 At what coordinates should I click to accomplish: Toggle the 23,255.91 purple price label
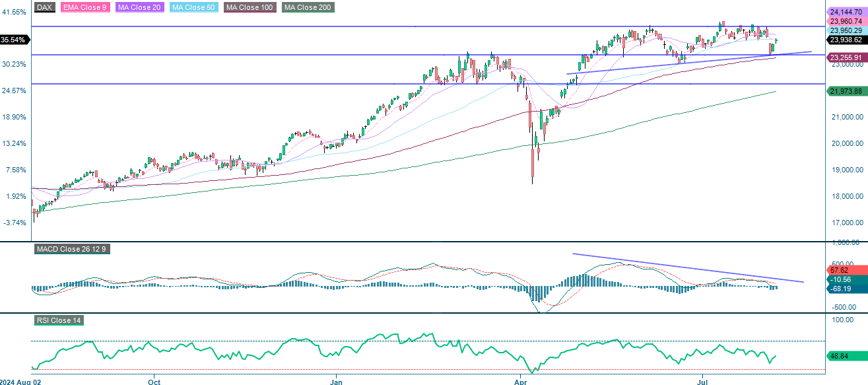[844, 58]
